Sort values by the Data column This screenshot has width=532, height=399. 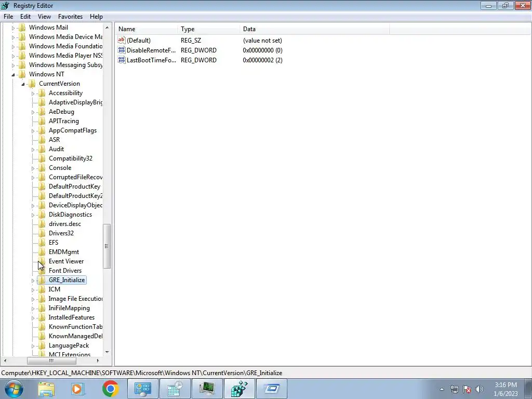[314, 29]
